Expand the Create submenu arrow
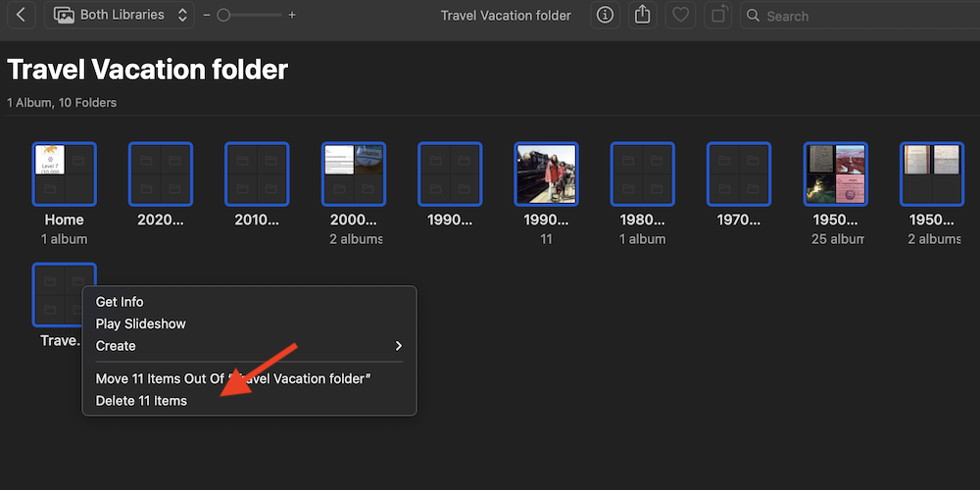Image resolution: width=980 pixels, height=490 pixels. 398,346
